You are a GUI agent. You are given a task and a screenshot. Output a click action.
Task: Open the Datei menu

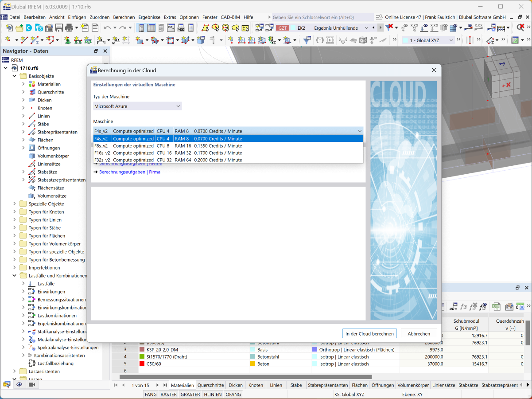tap(15, 17)
